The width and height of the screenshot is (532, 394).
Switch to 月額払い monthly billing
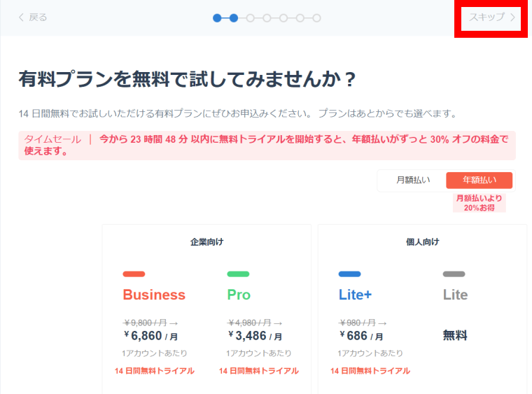tap(412, 181)
